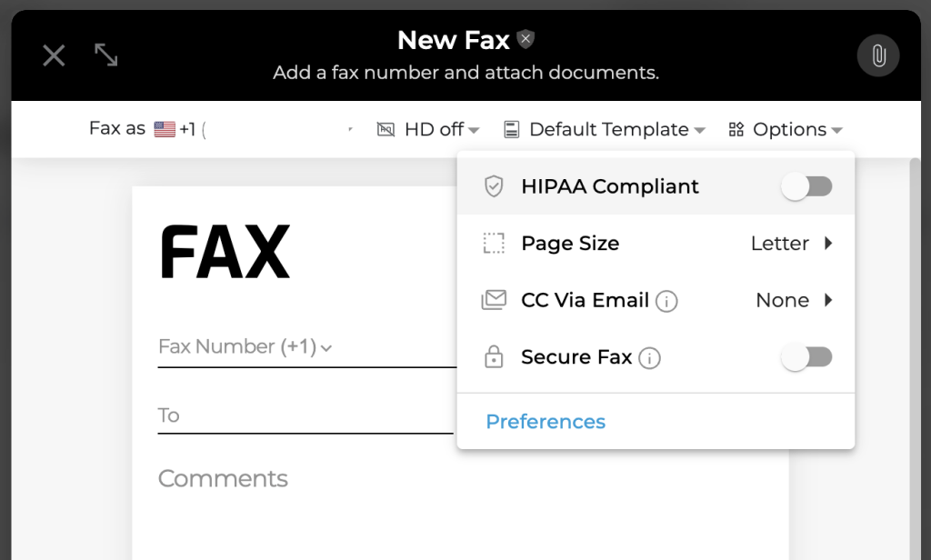
Task: Click the HD icon in the toolbar
Action: (x=385, y=129)
